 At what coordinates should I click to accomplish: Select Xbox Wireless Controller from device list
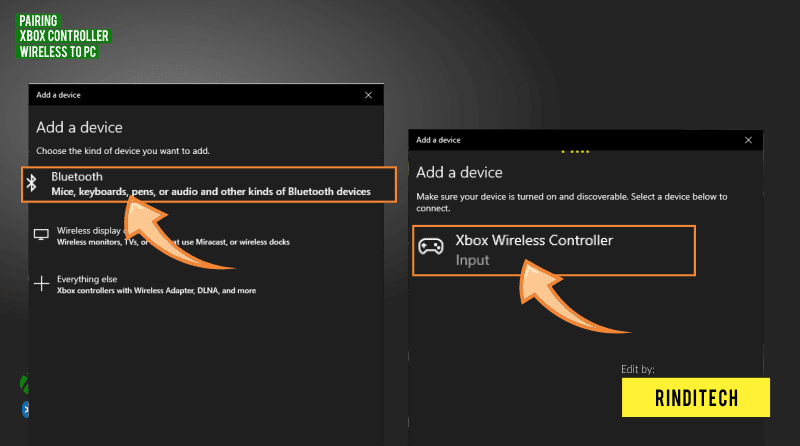[554, 251]
